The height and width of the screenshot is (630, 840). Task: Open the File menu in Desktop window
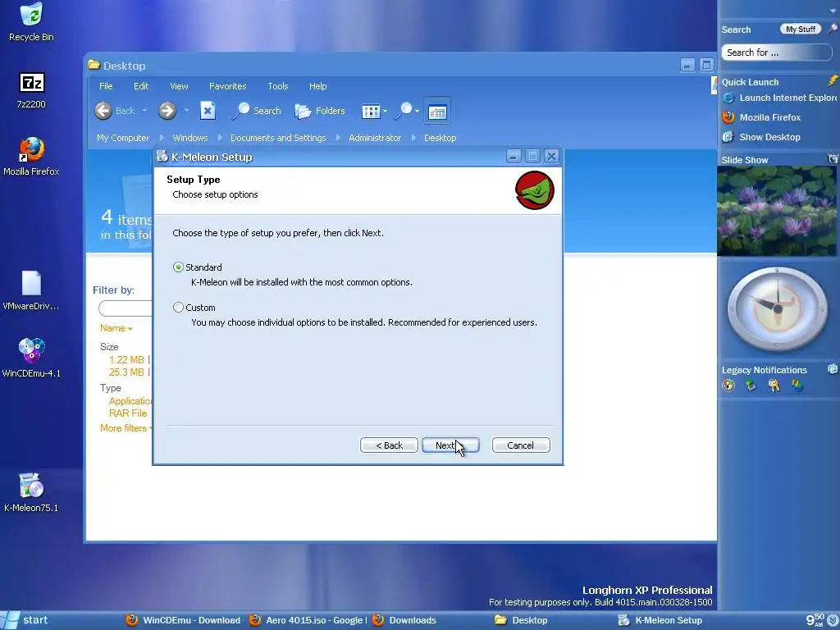click(106, 86)
